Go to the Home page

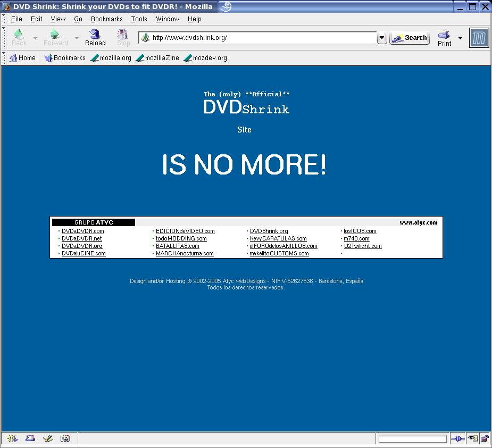coord(22,58)
